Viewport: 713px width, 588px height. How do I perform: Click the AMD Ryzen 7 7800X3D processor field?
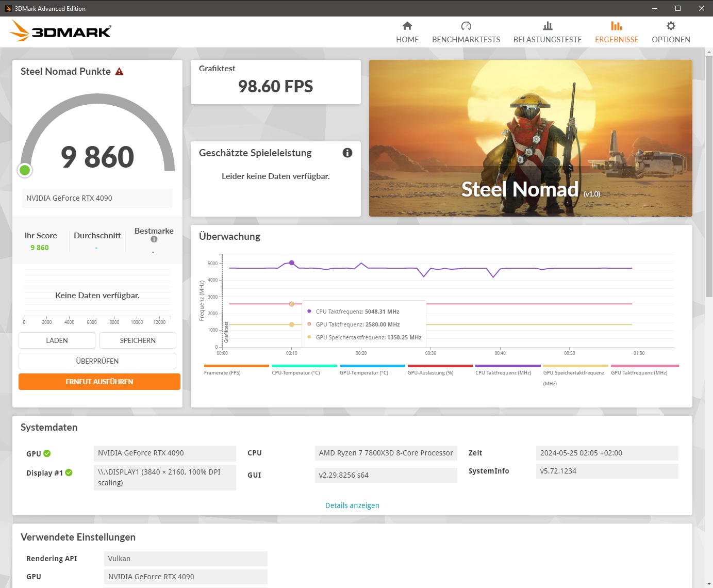[x=386, y=453]
